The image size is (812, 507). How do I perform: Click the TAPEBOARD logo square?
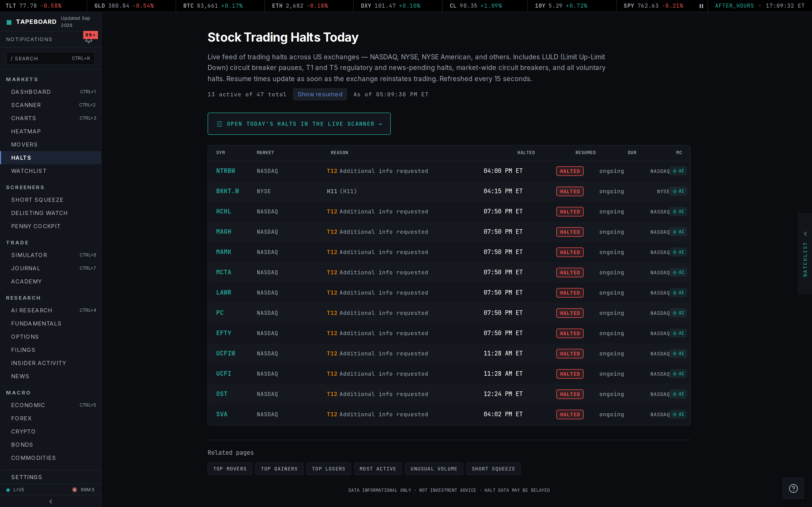[x=9, y=22]
